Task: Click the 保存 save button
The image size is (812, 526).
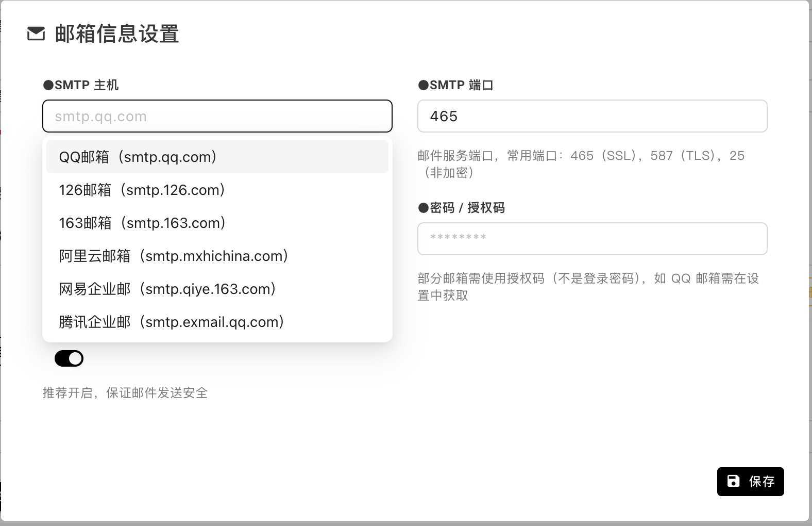Action: (x=750, y=482)
